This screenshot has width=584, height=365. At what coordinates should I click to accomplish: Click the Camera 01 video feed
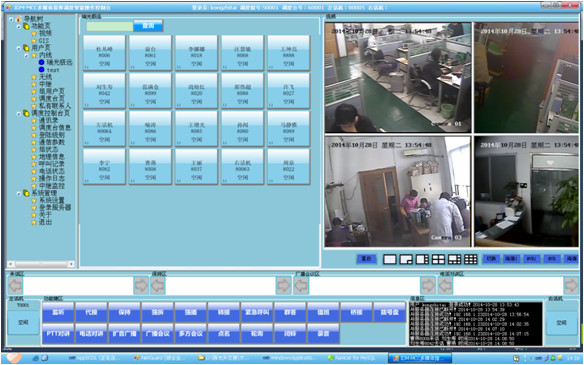click(398, 77)
